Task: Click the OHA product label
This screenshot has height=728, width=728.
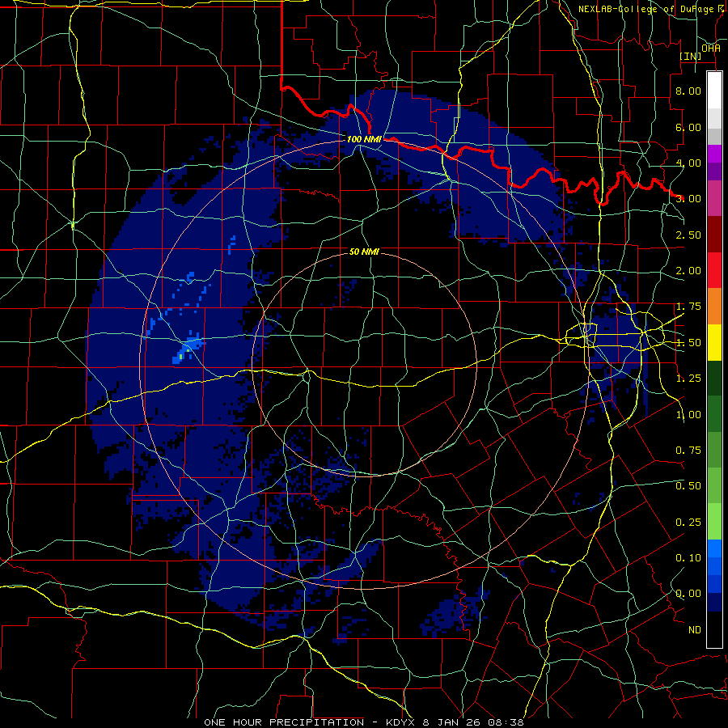Action: click(711, 49)
